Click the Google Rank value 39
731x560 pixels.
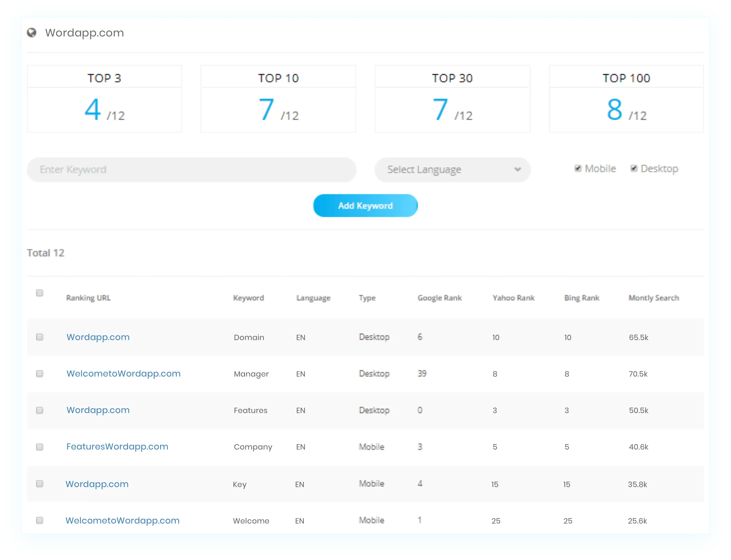[x=422, y=374]
